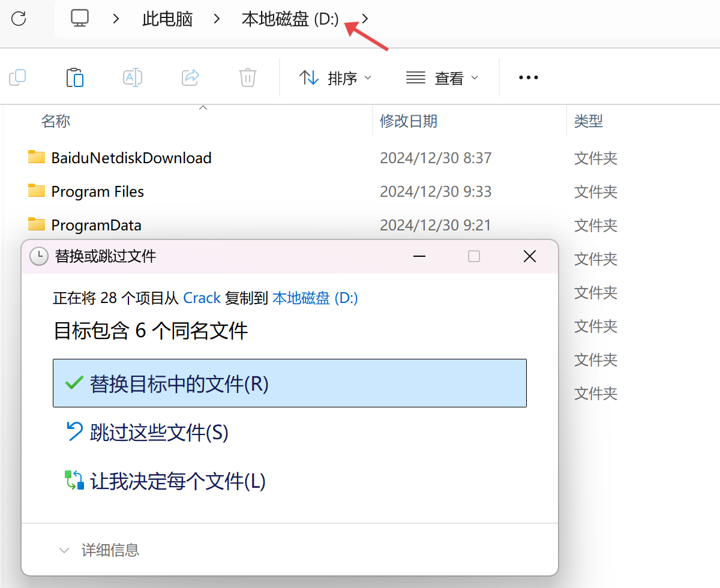Click 本地磁盘 (D:) destination link in dialog

tap(315, 298)
